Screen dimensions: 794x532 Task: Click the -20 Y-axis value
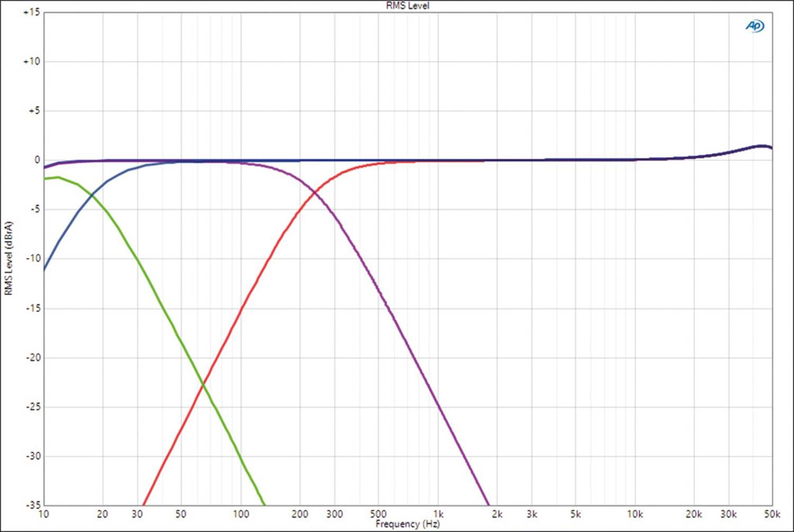(x=33, y=357)
